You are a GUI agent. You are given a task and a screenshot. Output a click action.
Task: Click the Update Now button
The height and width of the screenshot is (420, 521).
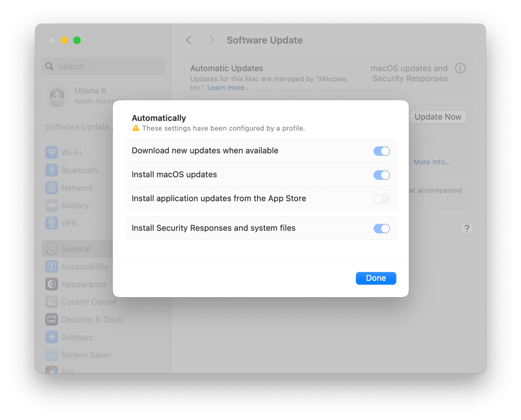438,117
